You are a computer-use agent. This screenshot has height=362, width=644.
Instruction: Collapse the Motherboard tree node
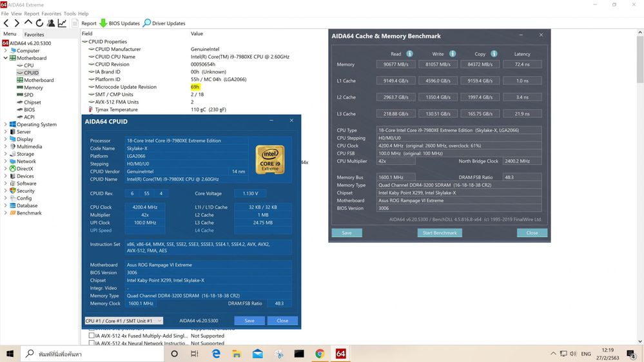[5, 58]
